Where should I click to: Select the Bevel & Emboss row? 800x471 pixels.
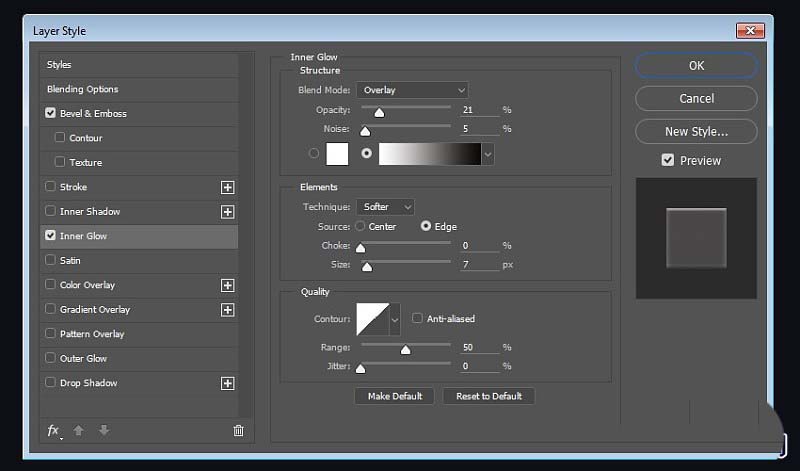(139, 113)
